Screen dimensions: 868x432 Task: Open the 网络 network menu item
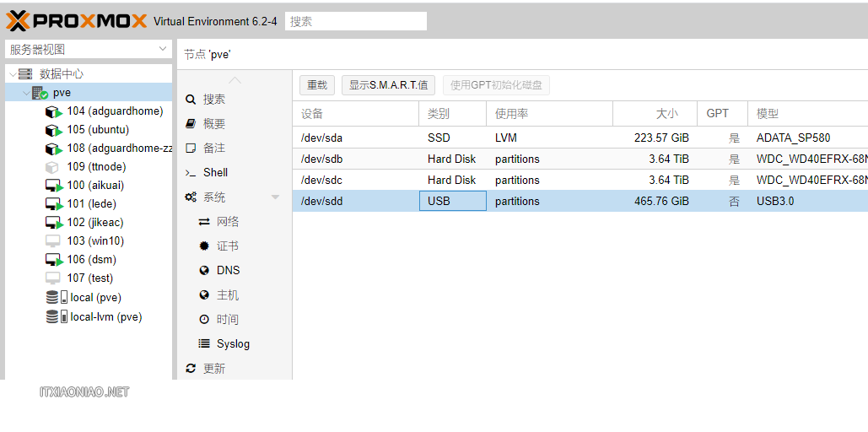(x=235, y=222)
